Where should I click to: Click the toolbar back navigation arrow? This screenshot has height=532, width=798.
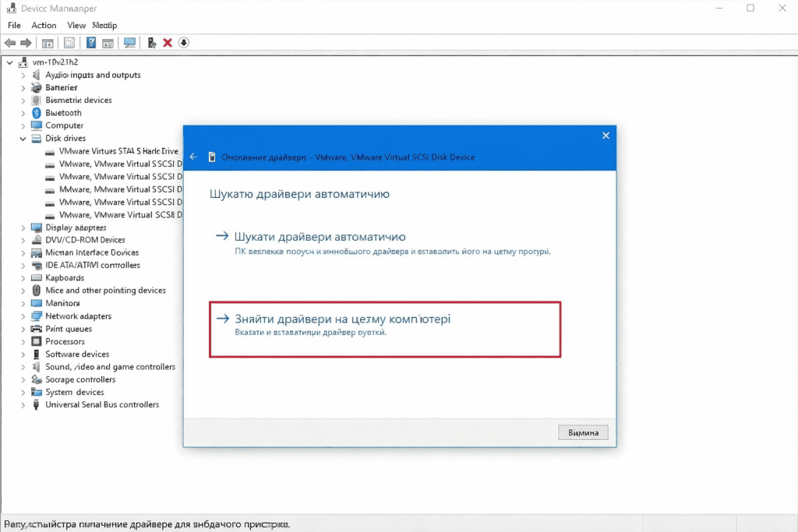pyautogui.click(x=9, y=43)
